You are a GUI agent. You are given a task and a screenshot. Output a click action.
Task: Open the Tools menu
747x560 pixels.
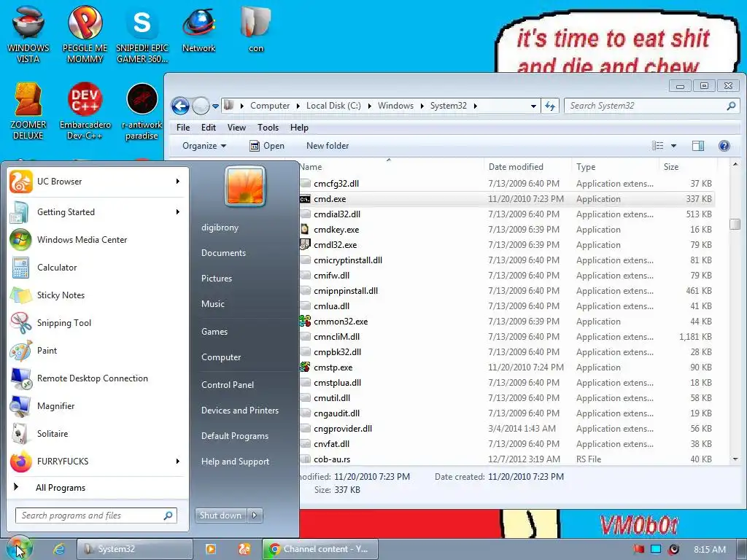[268, 128]
